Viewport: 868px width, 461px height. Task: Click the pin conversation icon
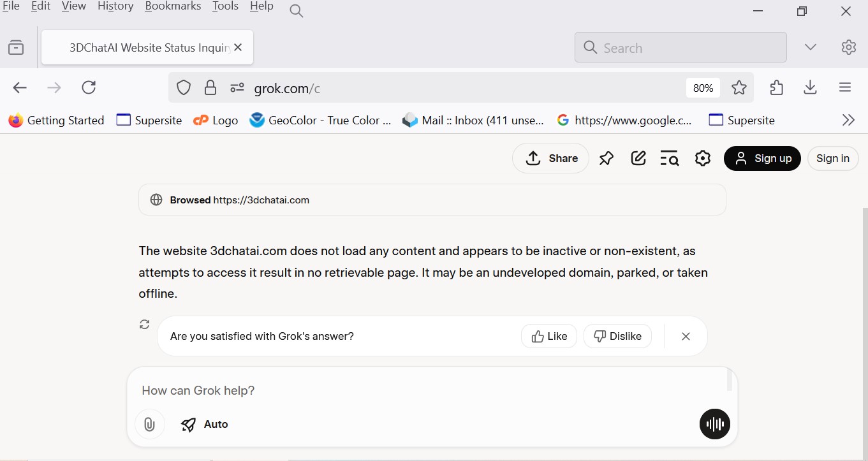[x=606, y=159]
